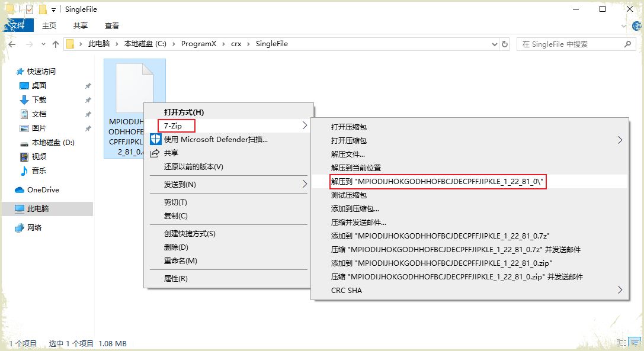Image resolution: width=644 pixels, height=351 pixels.
Task: Click the new folder icon in the title bar
Action: click(42, 9)
